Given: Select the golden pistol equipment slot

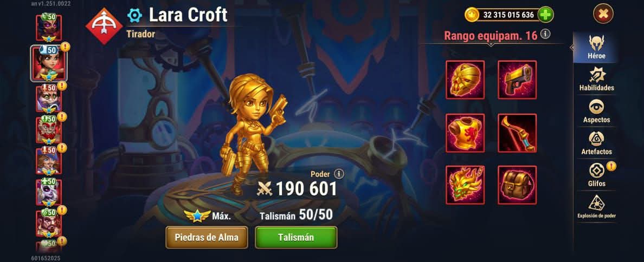Looking at the screenshot, I should [x=517, y=80].
